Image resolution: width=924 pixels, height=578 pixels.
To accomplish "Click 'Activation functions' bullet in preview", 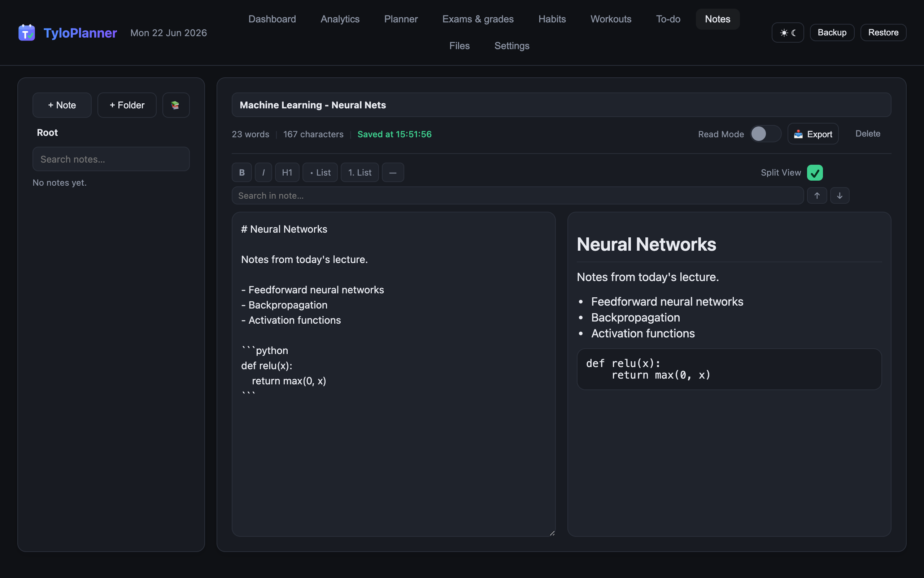I will [643, 333].
